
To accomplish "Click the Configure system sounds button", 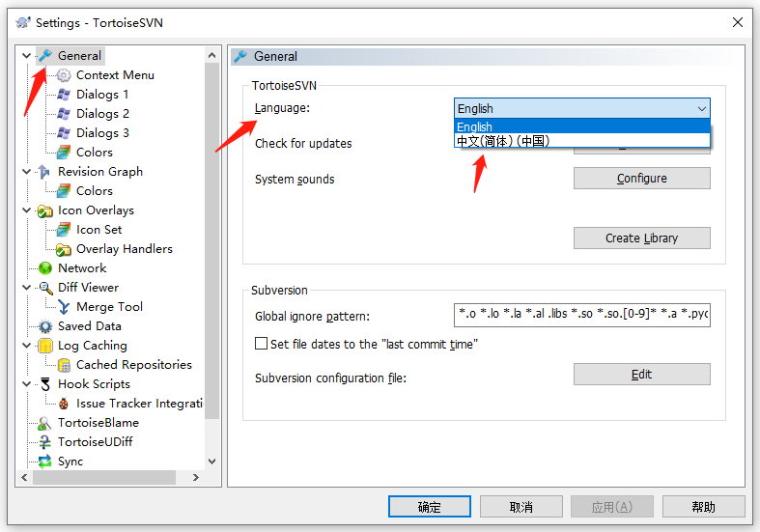I will [x=642, y=179].
